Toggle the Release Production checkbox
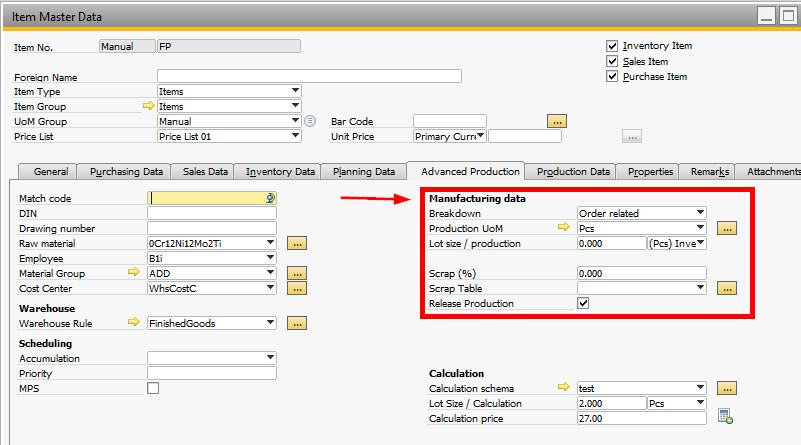801x445 pixels. click(x=584, y=303)
